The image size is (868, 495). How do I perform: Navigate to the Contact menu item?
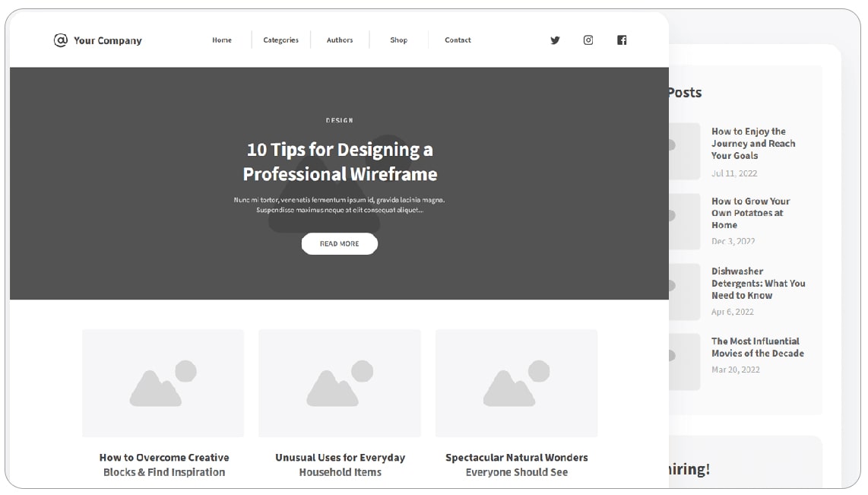(458, 40)
